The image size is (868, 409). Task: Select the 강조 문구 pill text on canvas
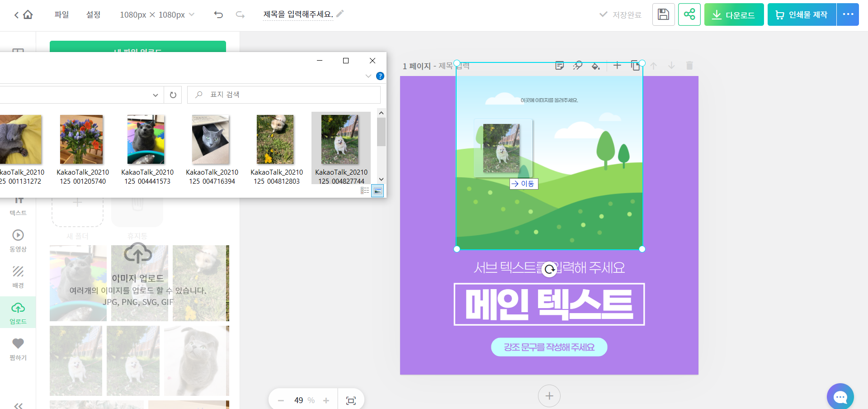point(549,347)
